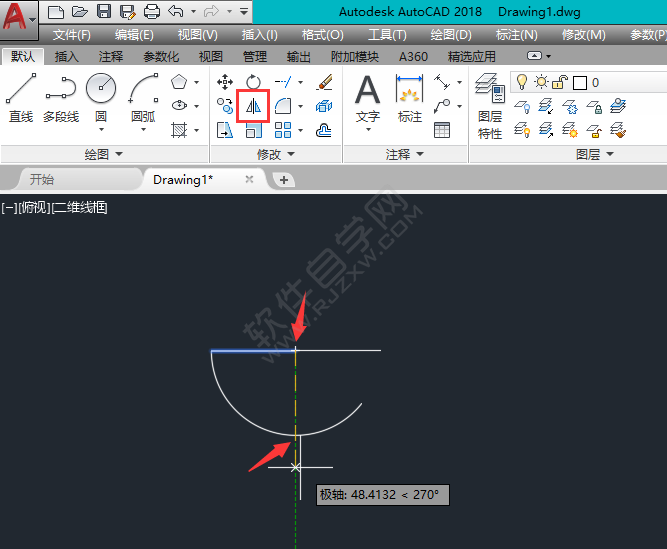Screen dimensions: 667x549
Task: Activate the Fillet tool
Action: tap(283, 106)
